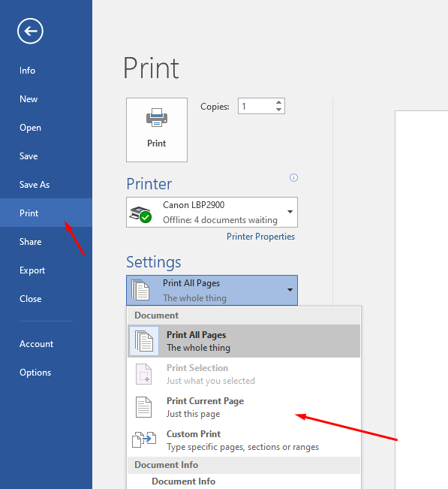Click into the Copies number field
Screen dimensions: 448x489
tap(257, 107)
